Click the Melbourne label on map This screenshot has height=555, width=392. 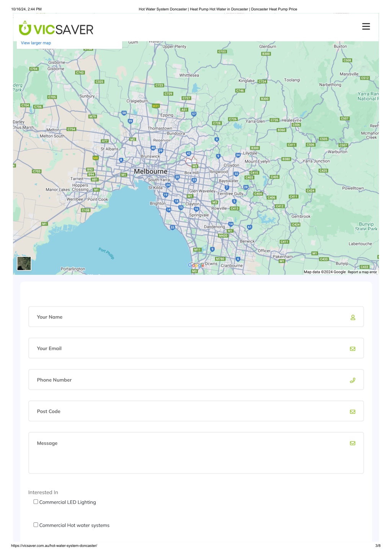[150, 171]
